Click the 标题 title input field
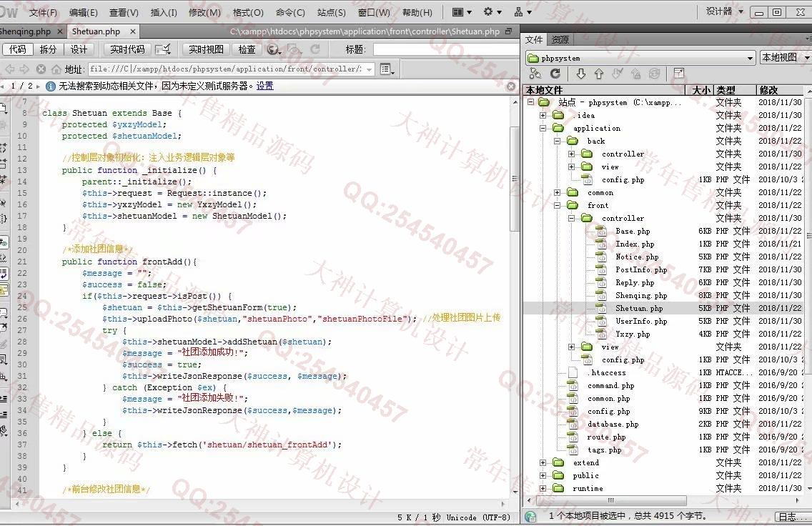Image resolution: width=812 pixels, height=526 pixels. coord(446,49)
